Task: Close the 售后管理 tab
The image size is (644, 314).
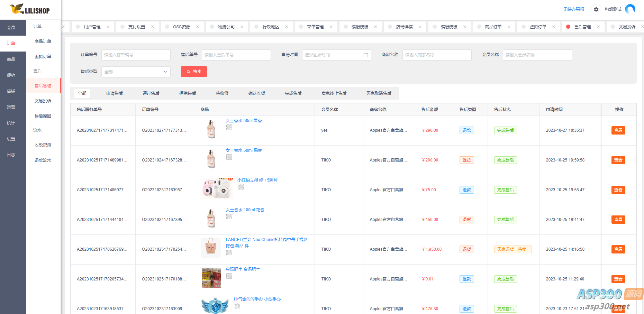Action: (598, 27)
